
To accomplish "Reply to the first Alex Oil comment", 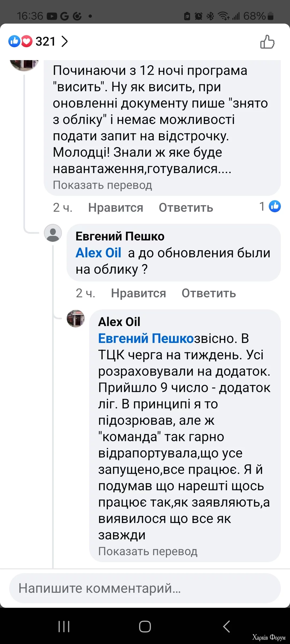I will (186, 208).
